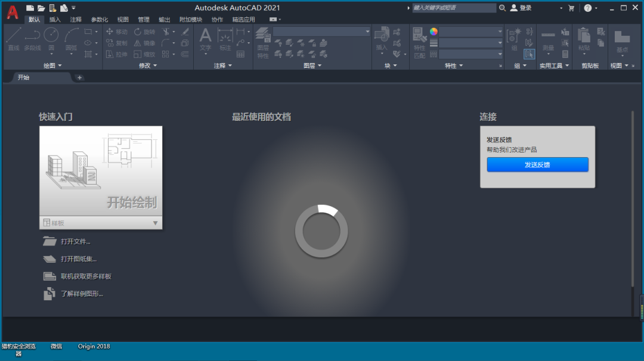The height and width of the screenshot is (361, 644).
Task: Click the New file icon in quick access toolbar
Action: click(30, 8)
